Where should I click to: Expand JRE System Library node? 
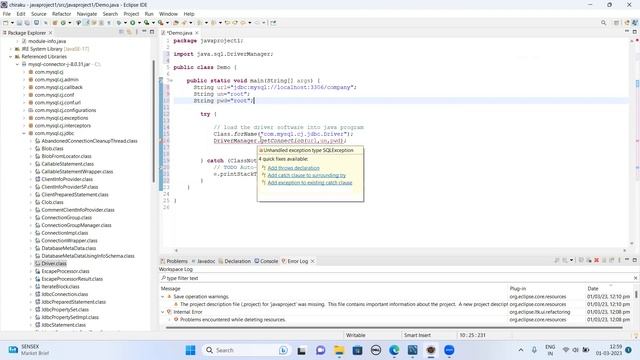point(11,49)
